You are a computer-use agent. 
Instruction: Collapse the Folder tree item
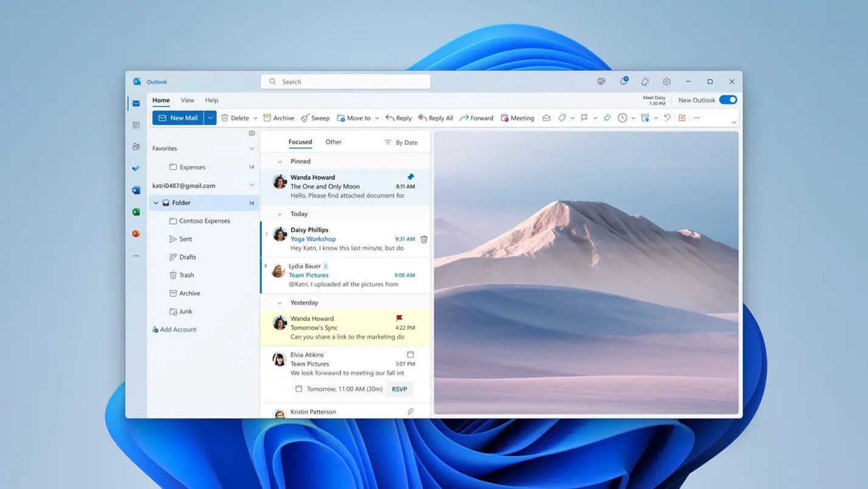tap(156, 203)
